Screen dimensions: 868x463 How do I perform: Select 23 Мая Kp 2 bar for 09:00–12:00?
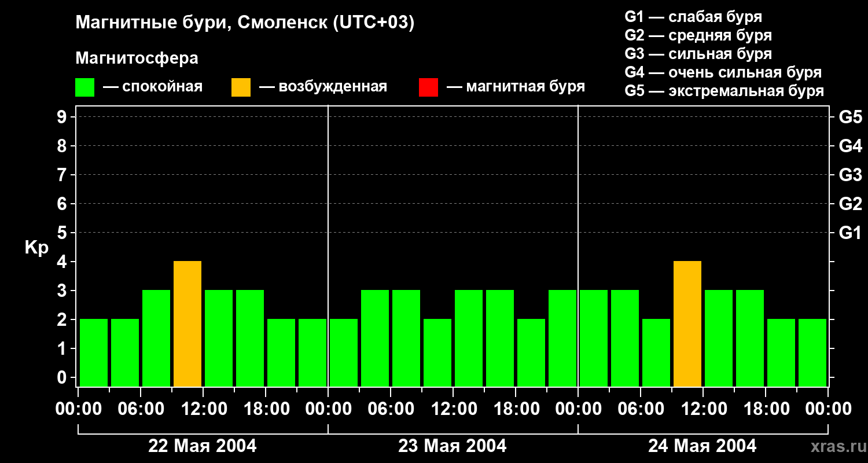click(x=437, y=352)
